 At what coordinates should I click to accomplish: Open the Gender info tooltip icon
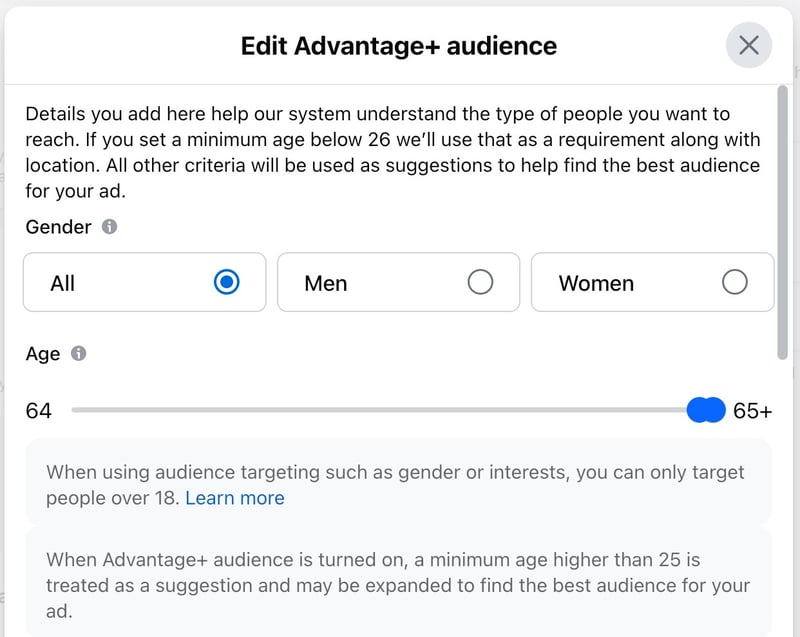tap(109, 227)
